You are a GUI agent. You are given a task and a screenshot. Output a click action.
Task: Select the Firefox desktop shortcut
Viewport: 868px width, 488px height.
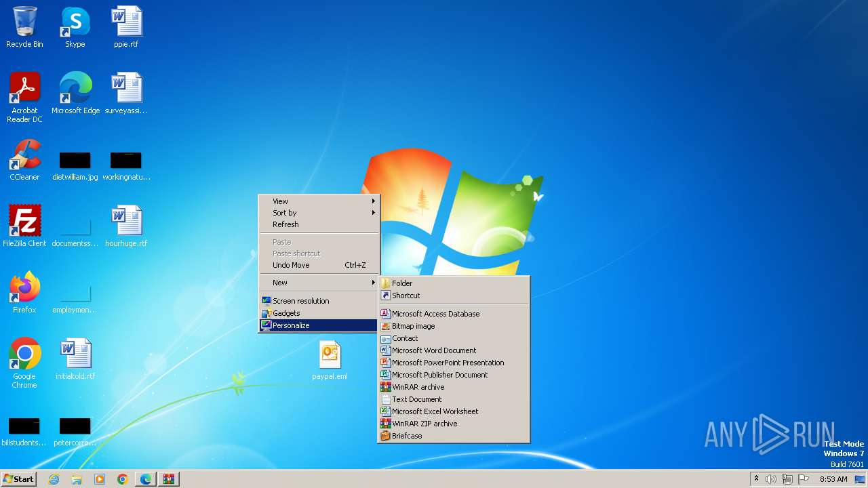click(x=24, y=293)
